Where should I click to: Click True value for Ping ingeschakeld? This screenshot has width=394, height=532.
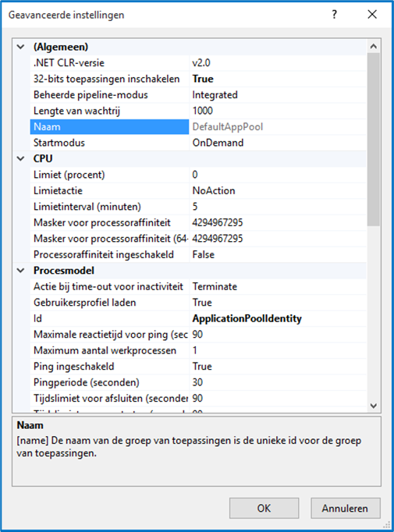pyautogui.click(x=277, y=366)
